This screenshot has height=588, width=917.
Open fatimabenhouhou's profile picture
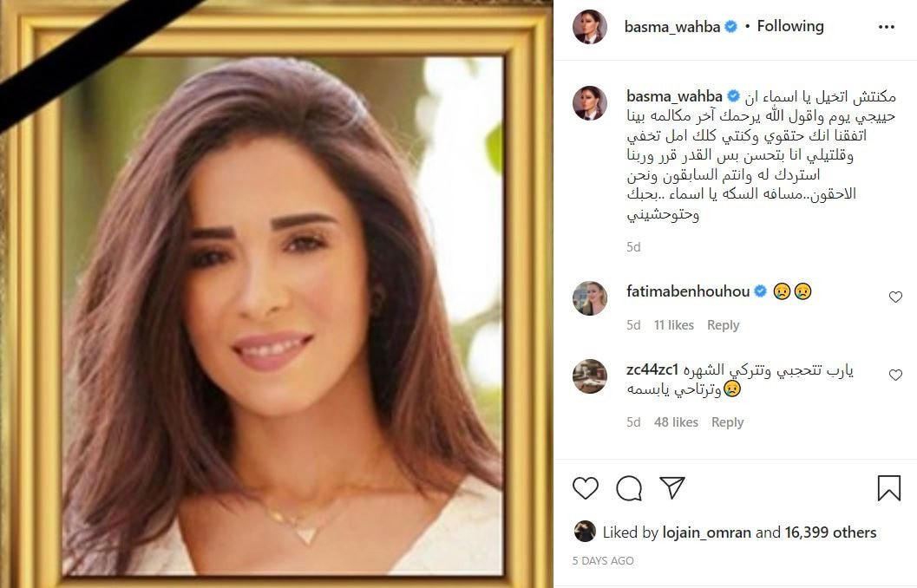coord(590,298)
